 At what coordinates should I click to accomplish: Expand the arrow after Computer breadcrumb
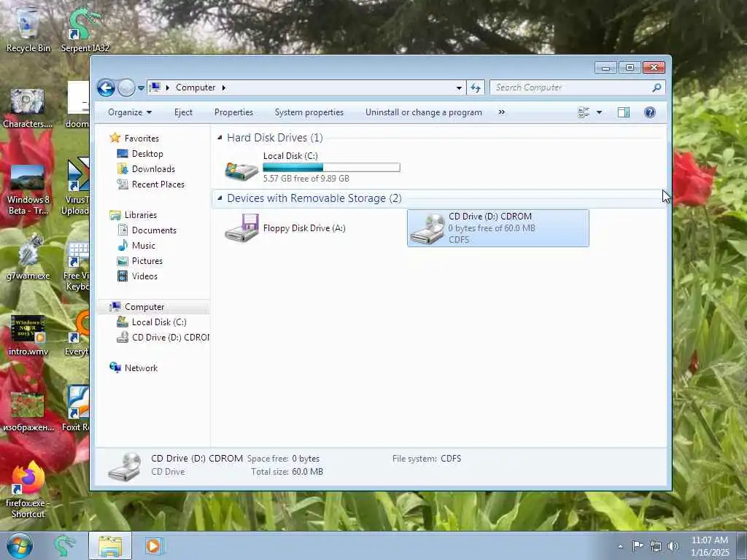click(x=223, y=87)
